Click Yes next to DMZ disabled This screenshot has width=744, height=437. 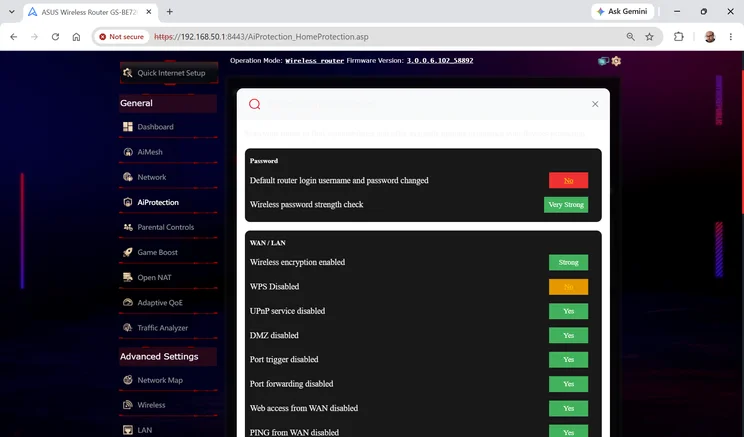click(568, 335)
